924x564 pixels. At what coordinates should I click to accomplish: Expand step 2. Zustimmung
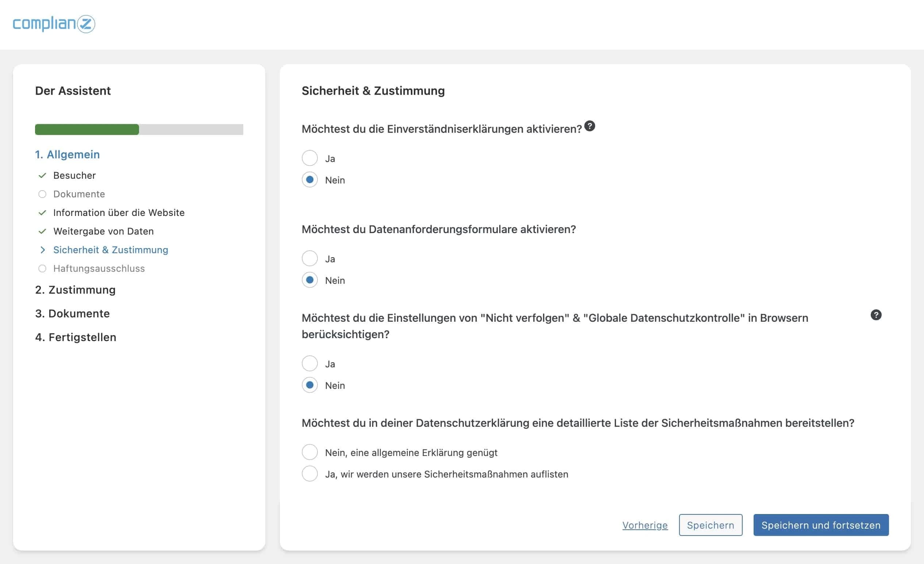click(x=75, y=290)
